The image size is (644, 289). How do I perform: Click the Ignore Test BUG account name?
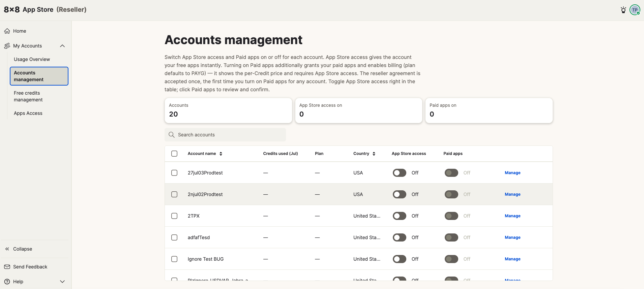206,259
